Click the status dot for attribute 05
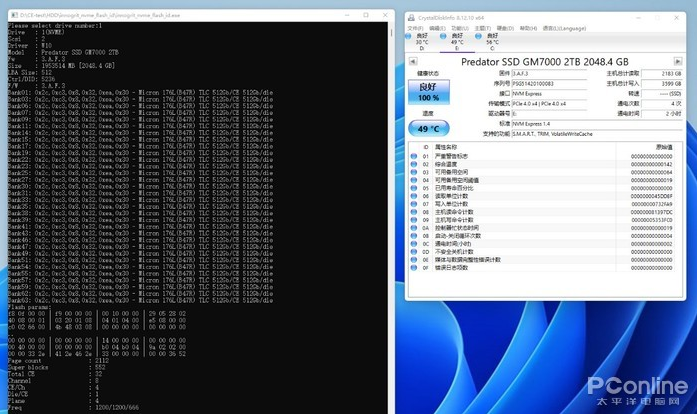This screenshot has width=697, height=414. pos(413,187)
